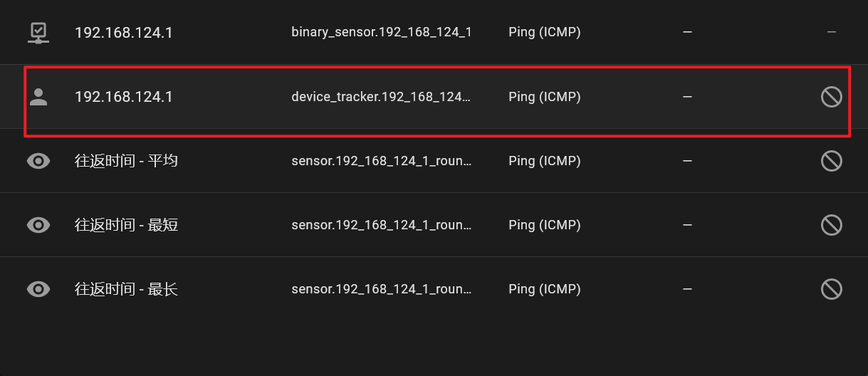
Task: Click Ping (ICMP) in the binary_sensor row
Action: [545, 33]
